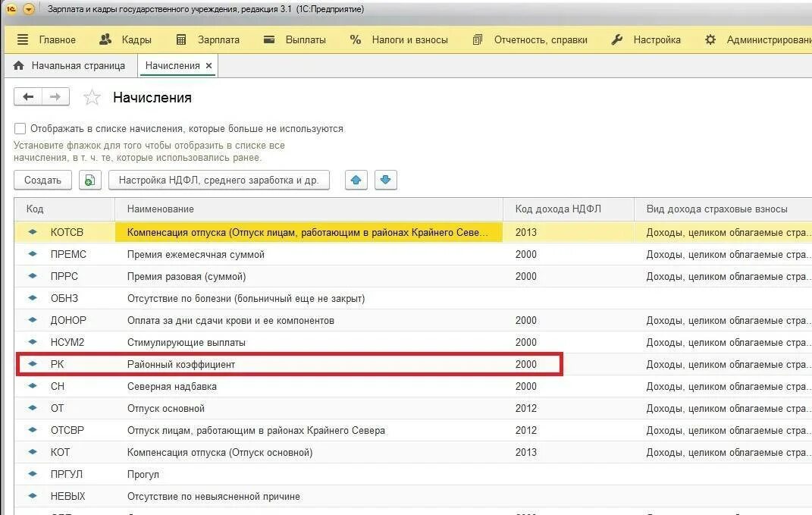
Task: Select the ОТСВР row icon
Action: tap(33, 430)
